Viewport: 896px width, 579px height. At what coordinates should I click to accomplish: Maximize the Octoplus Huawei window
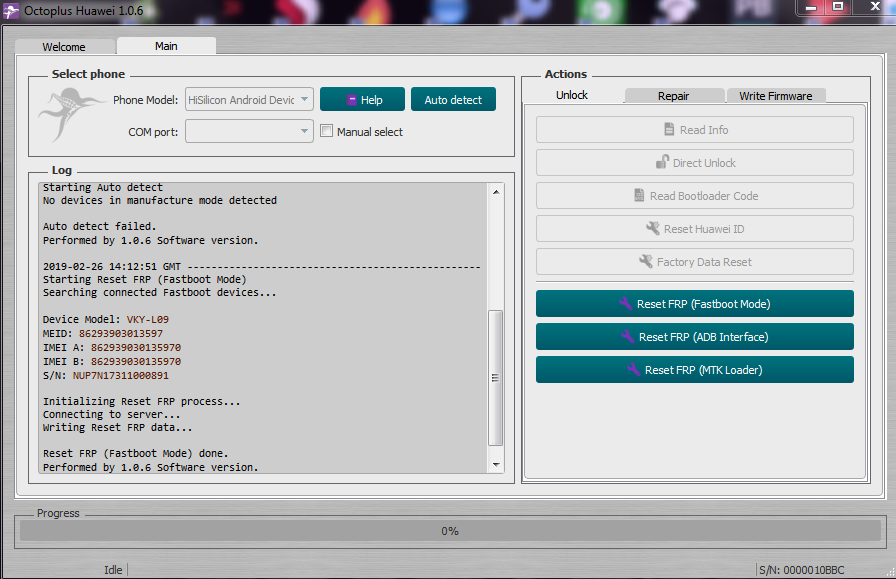[x=838, y=7]
